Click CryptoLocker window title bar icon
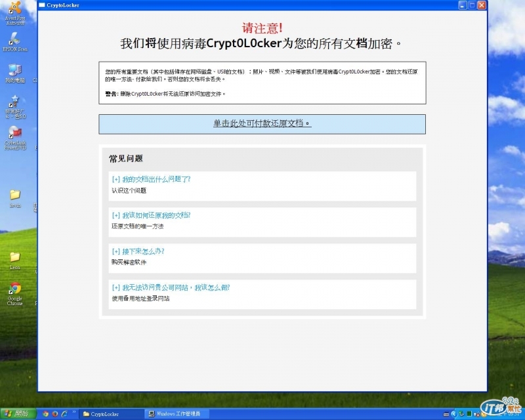 [x=42, y=5]
